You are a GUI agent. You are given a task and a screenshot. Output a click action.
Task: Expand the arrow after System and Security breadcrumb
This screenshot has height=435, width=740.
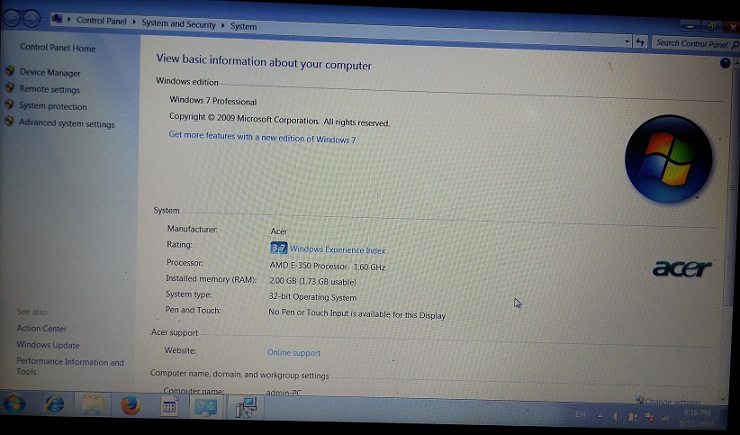coord(223,25)
